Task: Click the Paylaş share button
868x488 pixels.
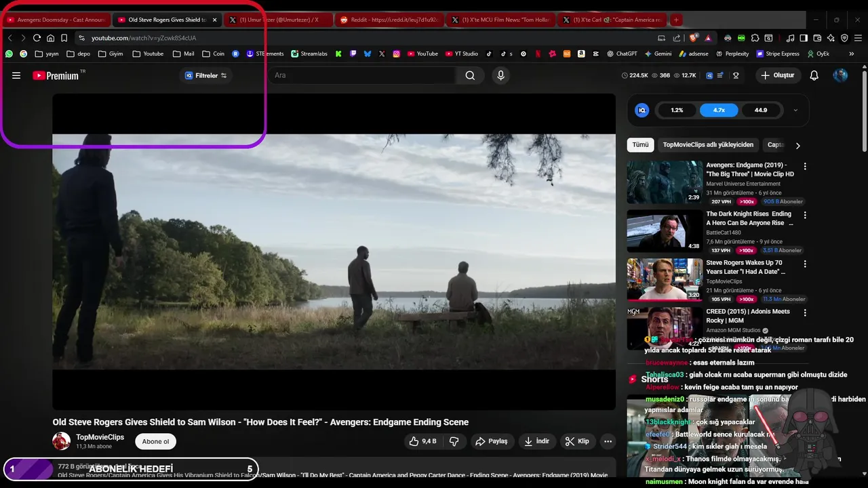Action: 491,441
